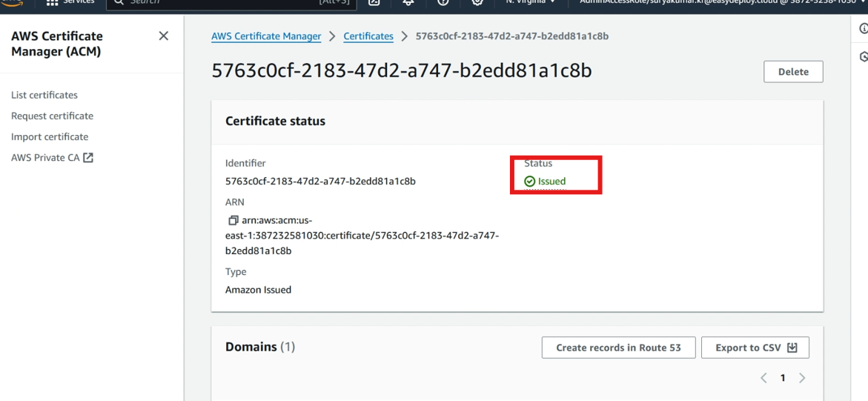The height and width of the screenshot is (401, 868).
Task: Copy the certificate ARN using copy icon
Action: click(x=233, y=220)
